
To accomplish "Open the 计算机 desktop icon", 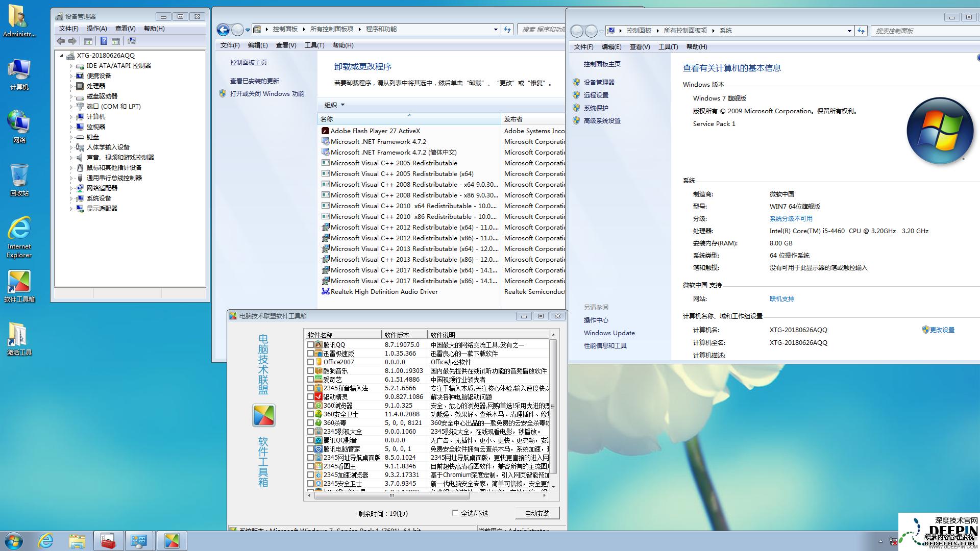I will (x=19, y=74).
